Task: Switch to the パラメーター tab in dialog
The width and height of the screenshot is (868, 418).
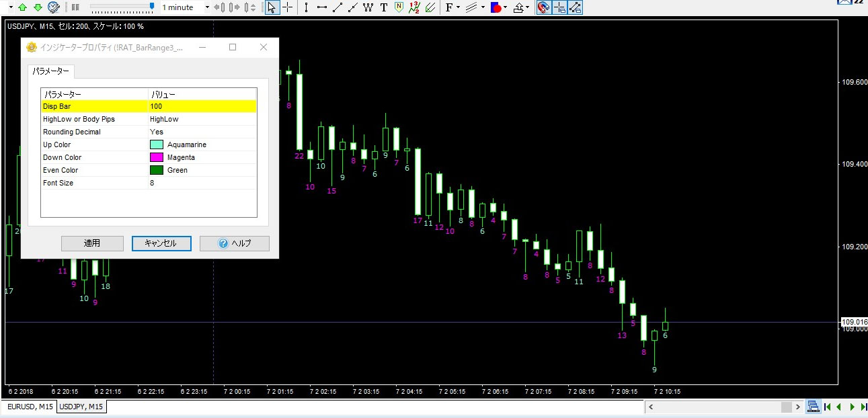Action: coord(50,71)
